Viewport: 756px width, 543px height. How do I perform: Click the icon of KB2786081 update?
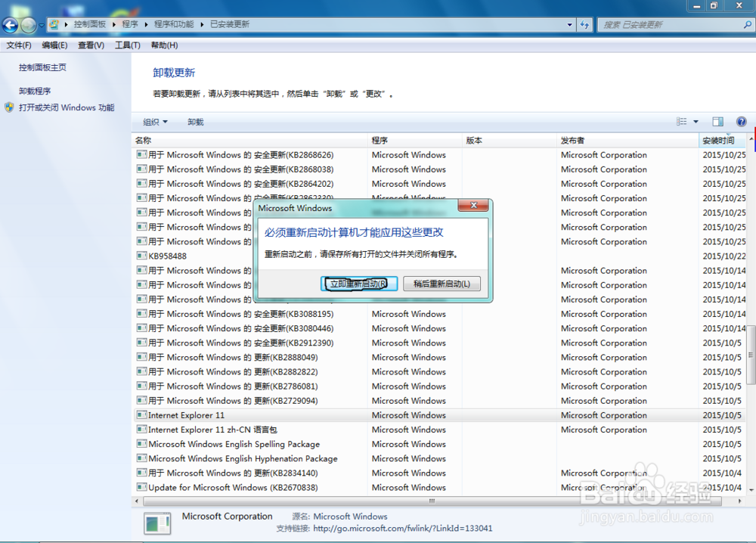point(141,386)
